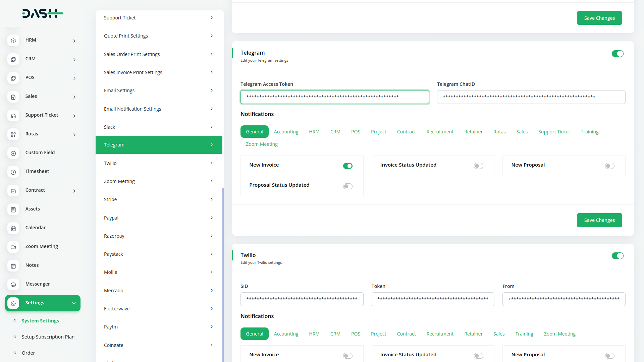Enable Proposal Status Updated toggle

[x=347, y=186]
